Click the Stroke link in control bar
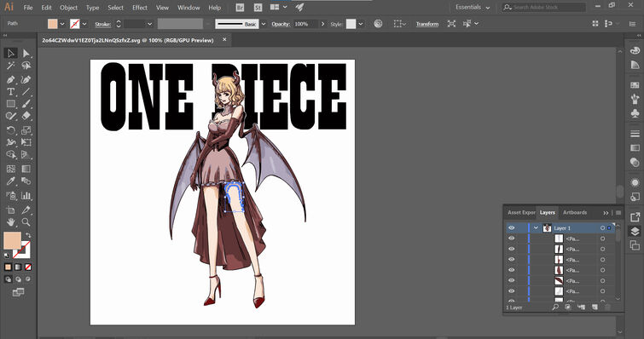The image size is (644, 339). (102, 24)
